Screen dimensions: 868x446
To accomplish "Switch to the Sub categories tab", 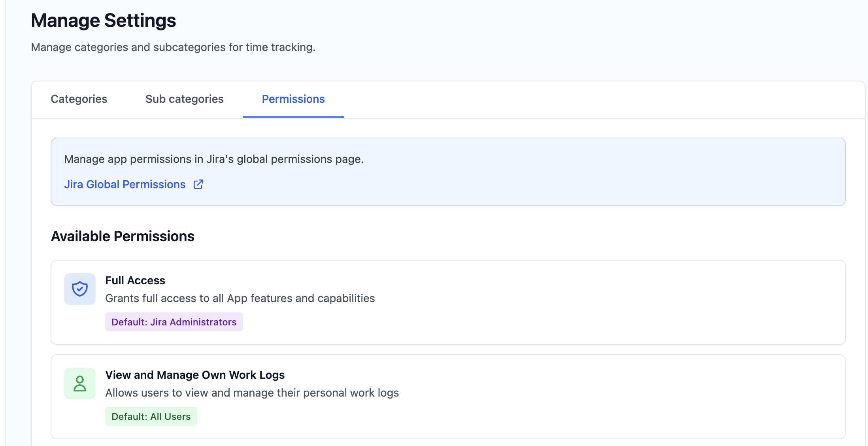I will click(x=184, y=99).
